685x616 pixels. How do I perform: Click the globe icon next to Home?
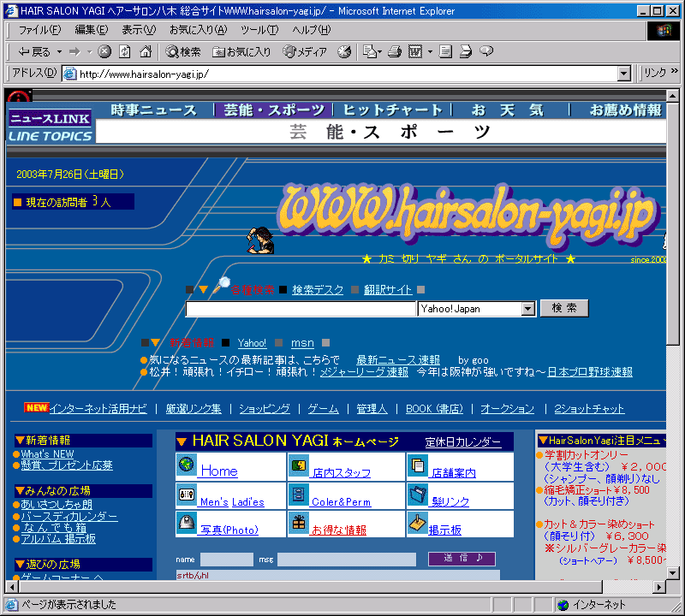[187, 465]
